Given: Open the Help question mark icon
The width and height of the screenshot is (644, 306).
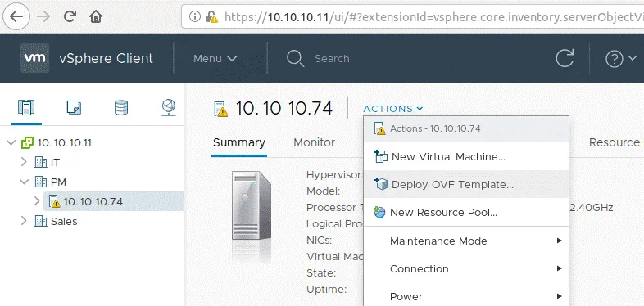Looking at the screenshot, I should click(615, 60).
